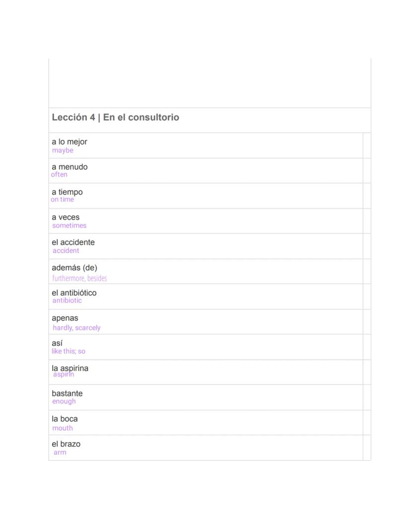Select the term "bastante"
The height and width of the screenshot is (532, 411).
[x=67, y=393]
